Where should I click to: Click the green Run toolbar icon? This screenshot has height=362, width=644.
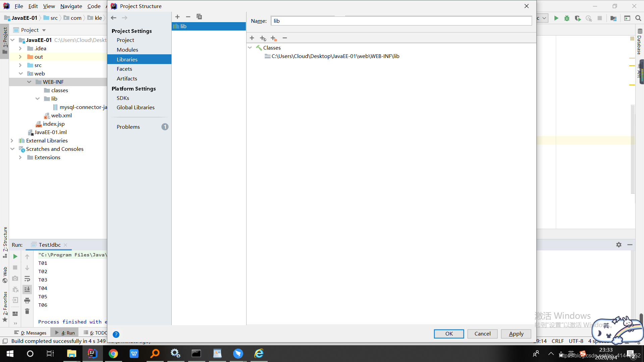pyautogui.click(x=556, y=18)
